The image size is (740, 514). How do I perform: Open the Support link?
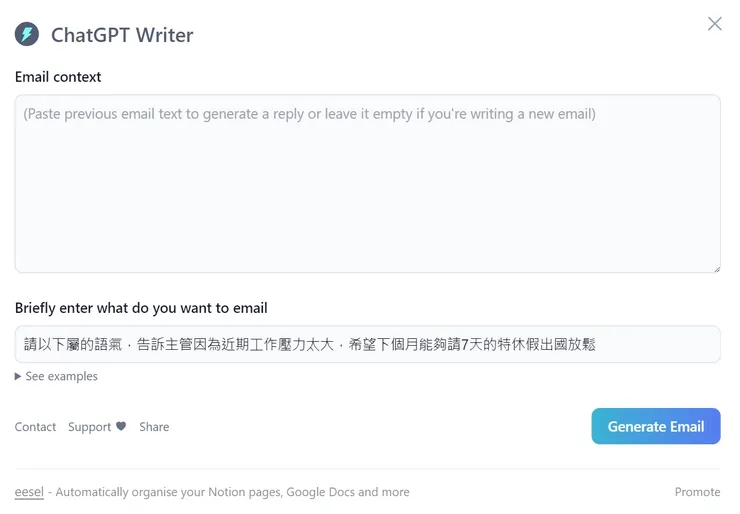tap(89, 427)
